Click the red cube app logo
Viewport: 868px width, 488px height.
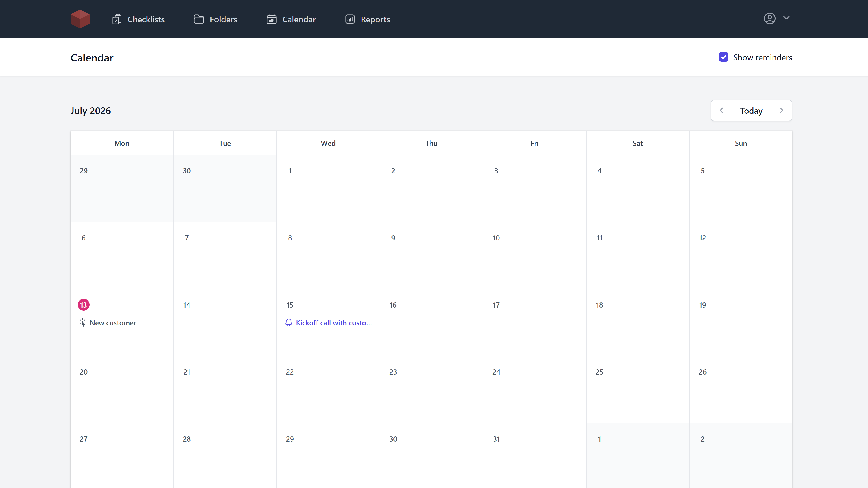[x=80, y=19]
